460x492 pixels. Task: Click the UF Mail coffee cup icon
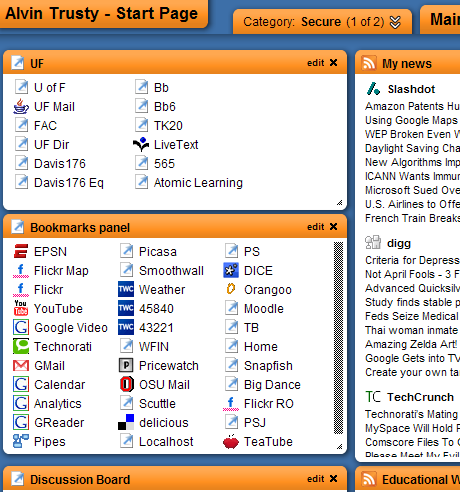(x=21, y=106)
